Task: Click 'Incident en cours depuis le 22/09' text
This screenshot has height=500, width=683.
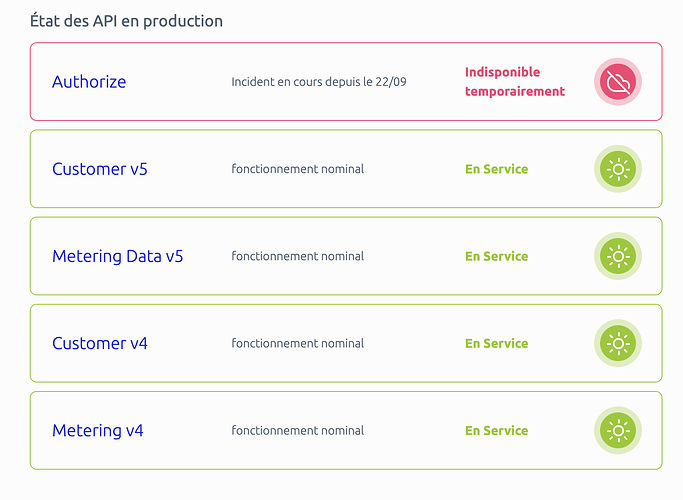Action: (x=318, y=82)
